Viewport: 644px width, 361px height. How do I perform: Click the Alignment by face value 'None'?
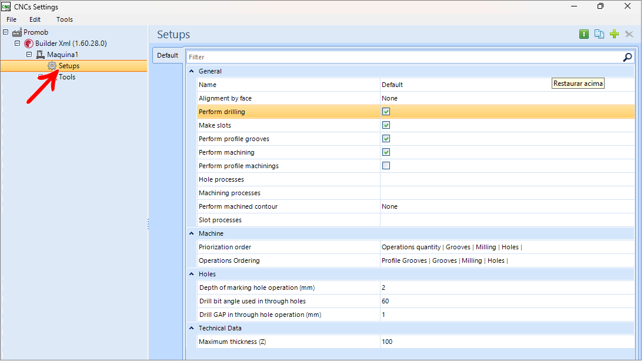pos(389,98)
